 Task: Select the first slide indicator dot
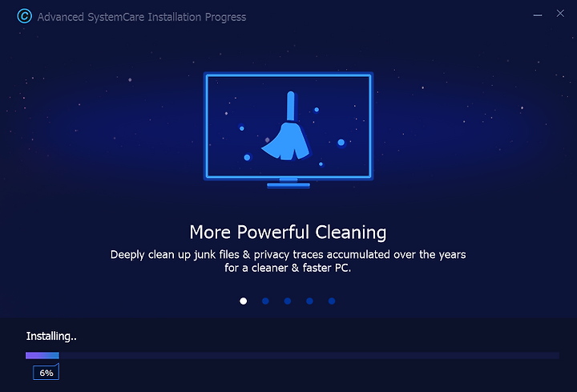coord(244,301)
